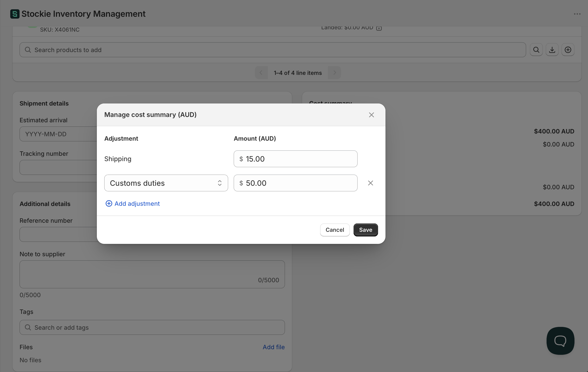Click the import download icon button
The image size is (588, 372).
click(552, 50)
